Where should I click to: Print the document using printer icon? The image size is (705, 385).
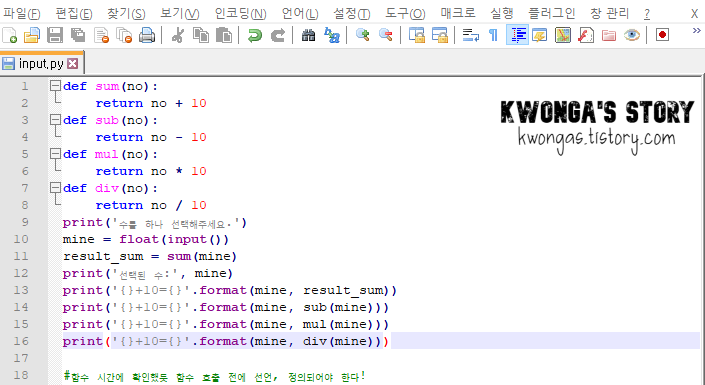147,35
